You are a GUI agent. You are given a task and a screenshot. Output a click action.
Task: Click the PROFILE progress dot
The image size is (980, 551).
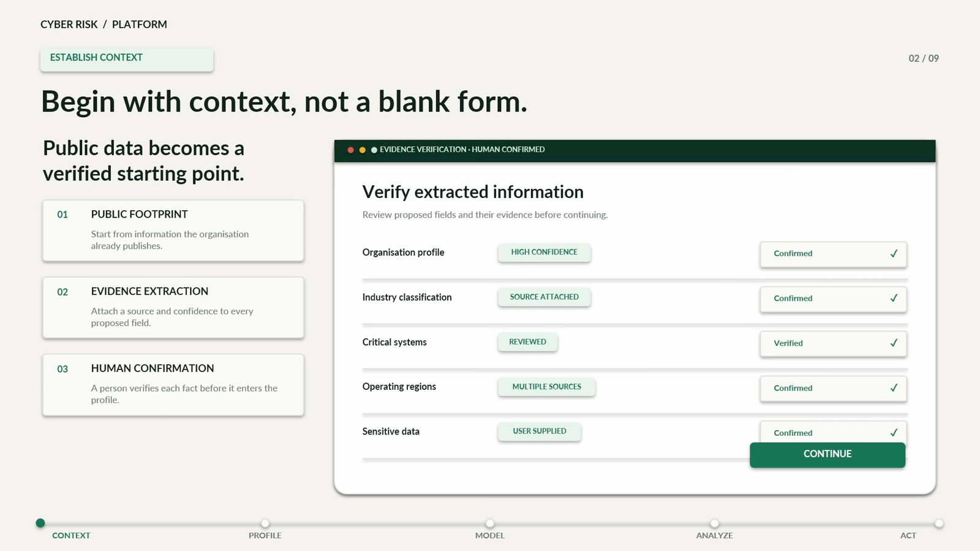coord(265,523)
